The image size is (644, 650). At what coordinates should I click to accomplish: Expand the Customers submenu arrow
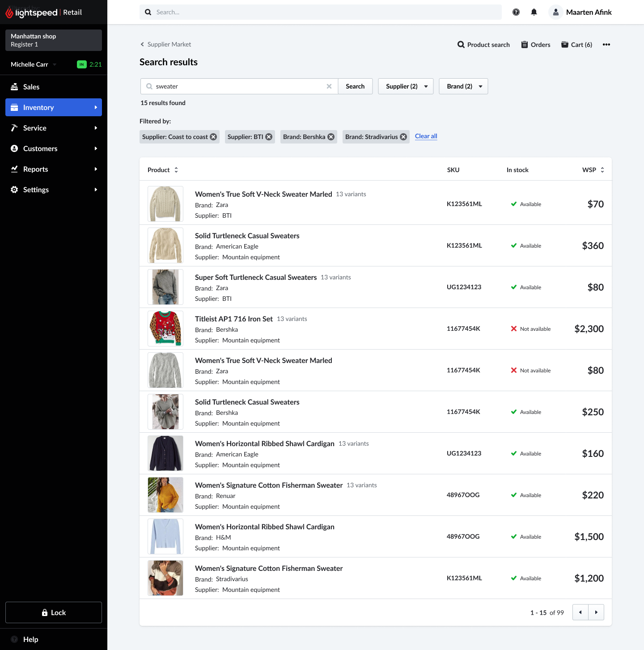coord(96,148)
